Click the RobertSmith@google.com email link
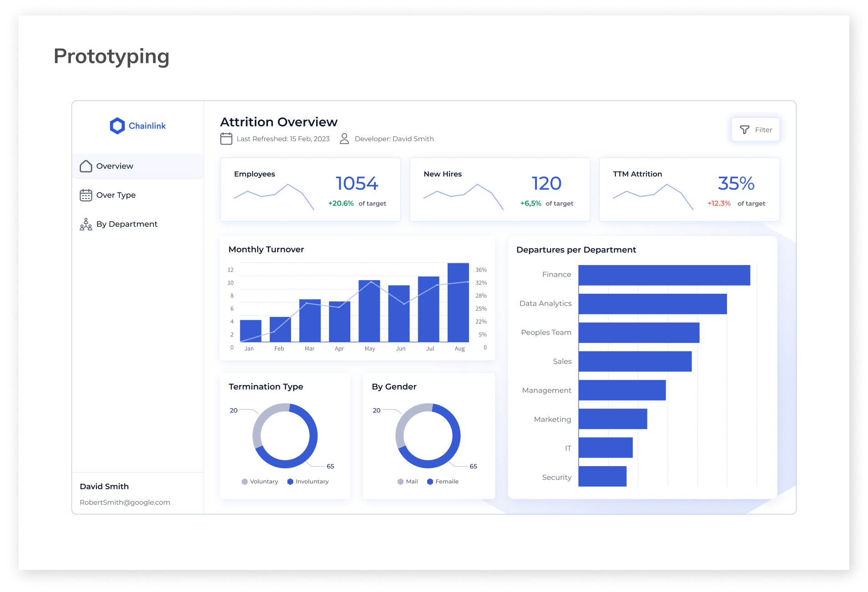Image resolution: width=868 pixels, height=592 pixels. coord(124,502)
